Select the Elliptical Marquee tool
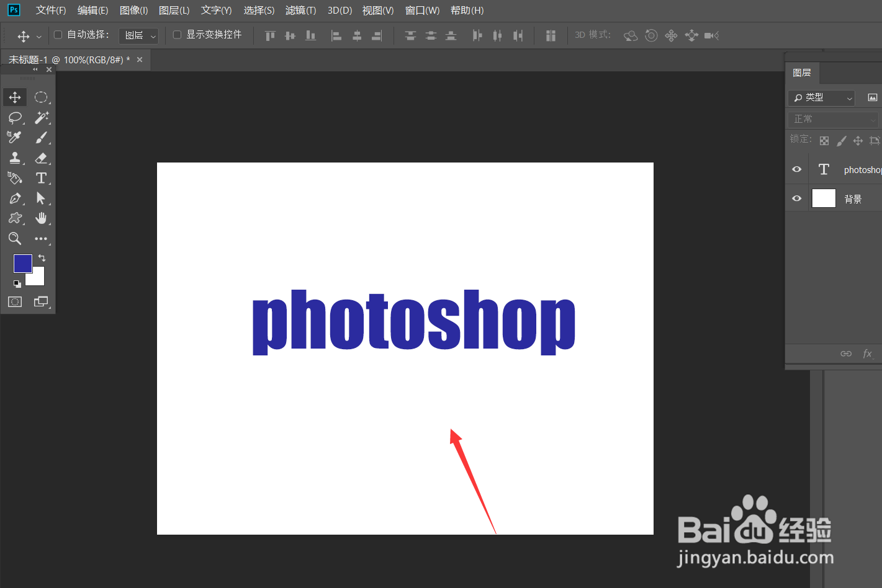The image size is (882, 588). tap(41, 97)
